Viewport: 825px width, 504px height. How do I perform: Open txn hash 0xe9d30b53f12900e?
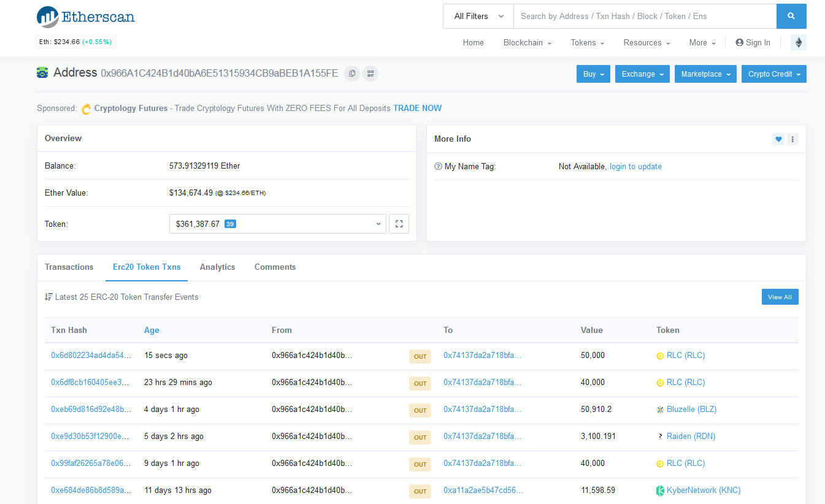tap(90, 436)
